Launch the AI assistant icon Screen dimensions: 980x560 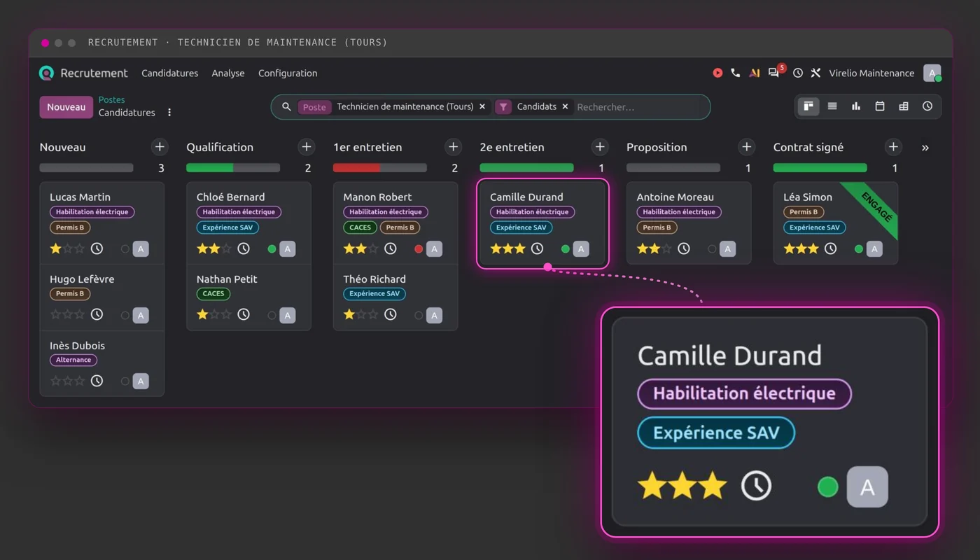click(754, 73)
